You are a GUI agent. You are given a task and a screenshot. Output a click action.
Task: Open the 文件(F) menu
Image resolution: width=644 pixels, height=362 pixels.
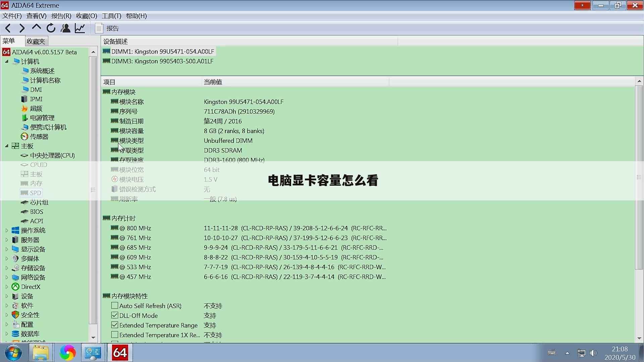[12, 16]
